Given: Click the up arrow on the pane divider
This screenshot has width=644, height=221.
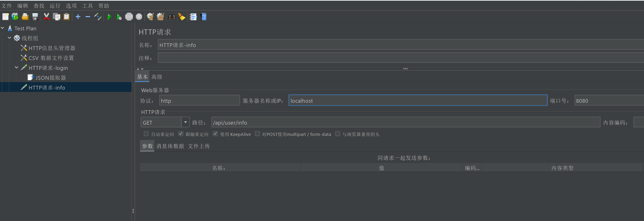Looking at the screenshot, I should (x=138, y=69).
